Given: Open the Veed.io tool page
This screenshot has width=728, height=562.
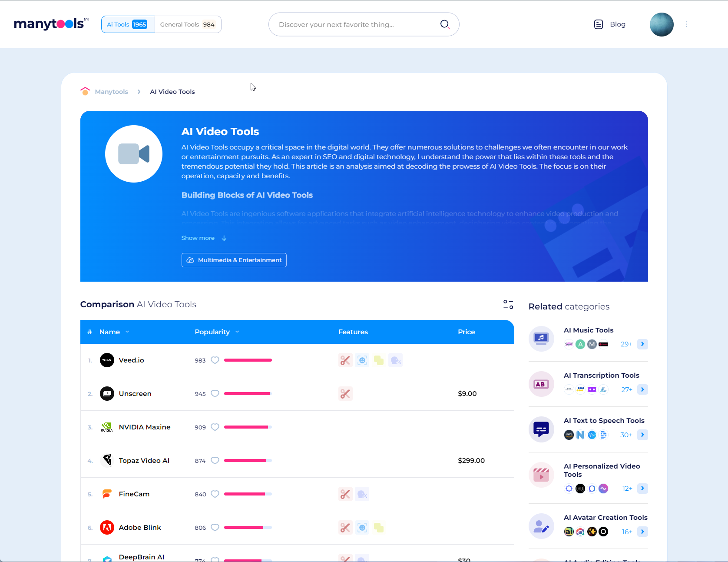Looking at the screenshot, I should (x=132, y=360).
